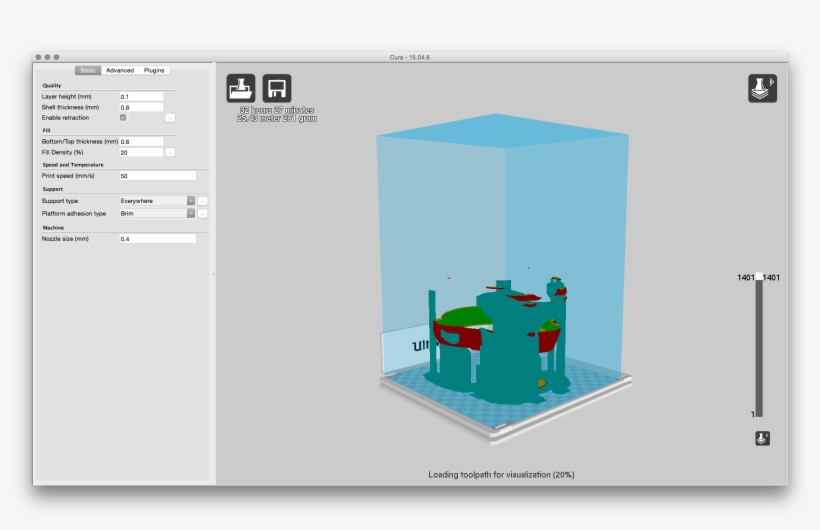Click the Fill Density input field
Screen dimensions: 820x530
[141, 152]
